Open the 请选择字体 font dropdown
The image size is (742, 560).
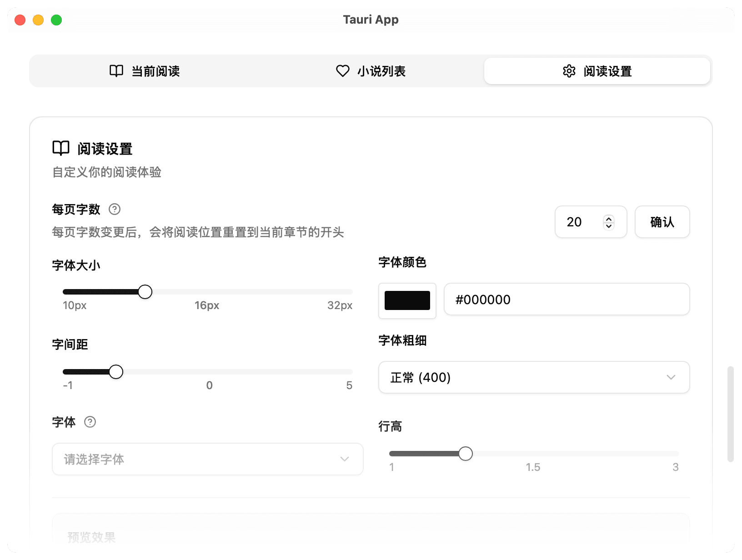coord(207,459)
